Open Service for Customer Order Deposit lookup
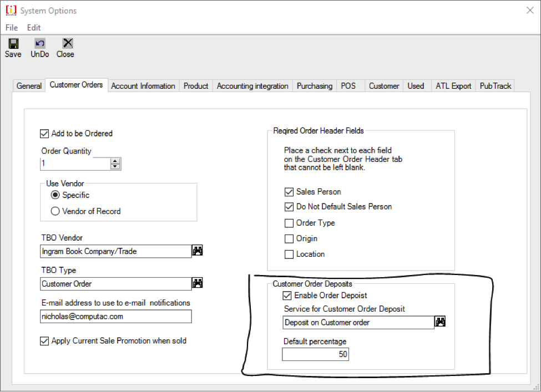This screenshot has width=541, height=392. click(x=440, y=322)
